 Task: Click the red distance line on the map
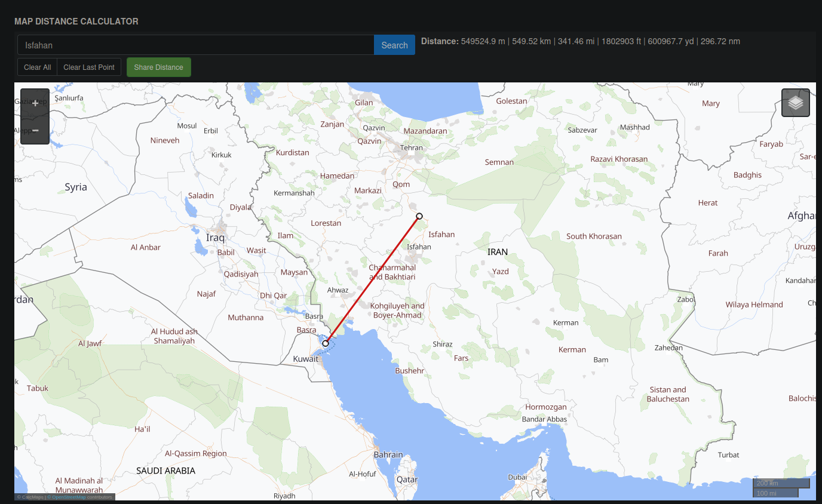pos(373,279)
